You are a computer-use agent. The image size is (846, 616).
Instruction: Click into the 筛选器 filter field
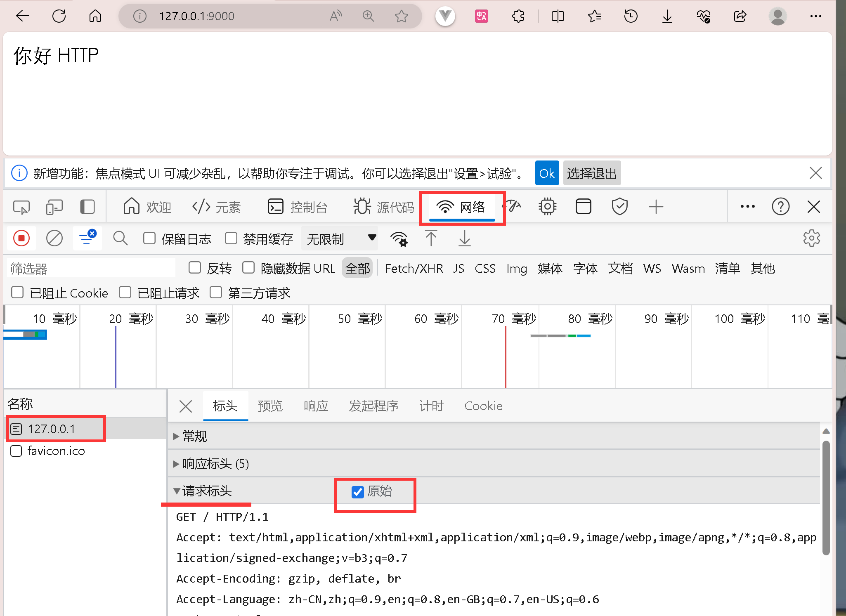click(91, 268)
